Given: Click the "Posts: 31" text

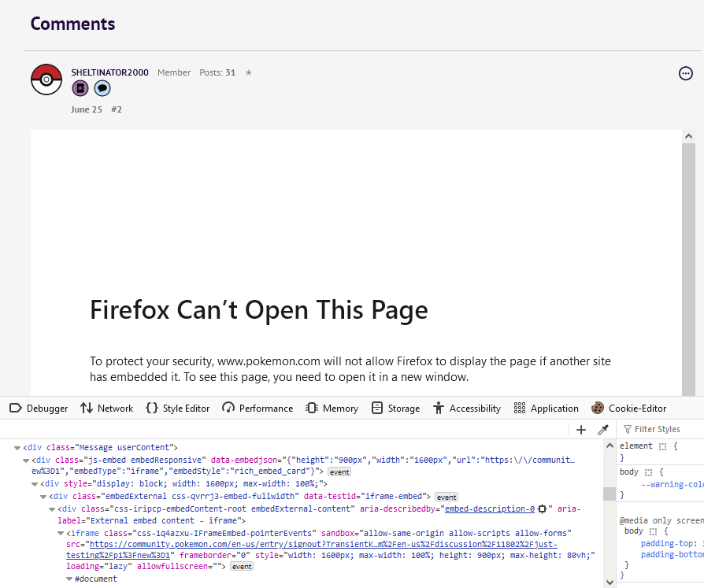Looking at the screenshot, I should click(217, 72).
